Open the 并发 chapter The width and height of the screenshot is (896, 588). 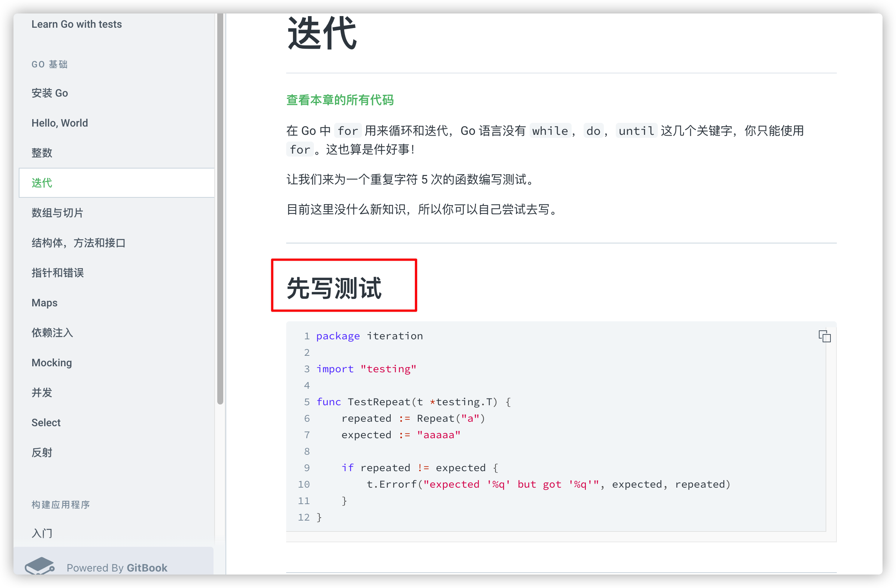(x=42, y=392)
